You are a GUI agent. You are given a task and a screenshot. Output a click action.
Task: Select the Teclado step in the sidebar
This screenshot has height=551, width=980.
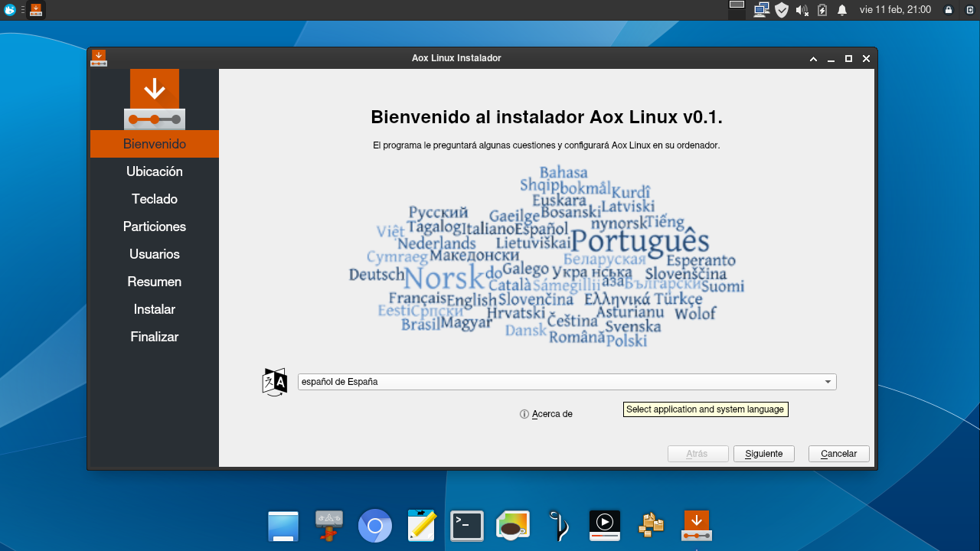pos(155,199)
